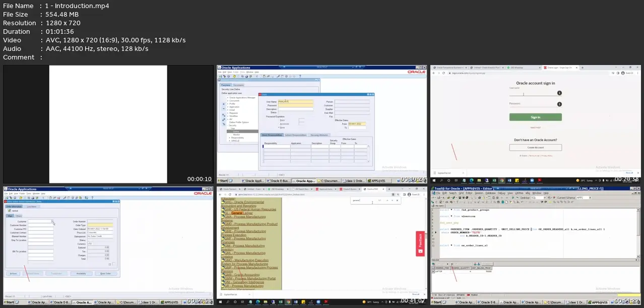Click the Actions button in Sales Orders
The image size is (644, 308).
14,273
